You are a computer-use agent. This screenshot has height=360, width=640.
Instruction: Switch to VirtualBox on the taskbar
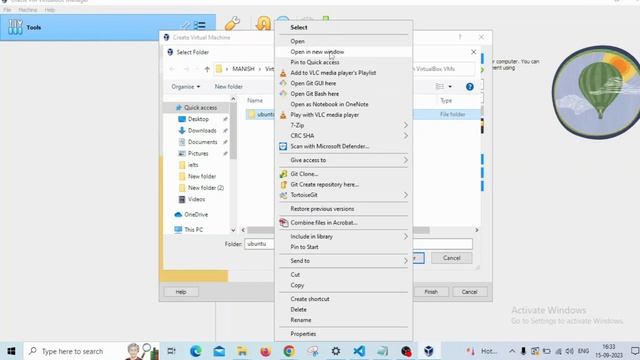click(429, 351)
